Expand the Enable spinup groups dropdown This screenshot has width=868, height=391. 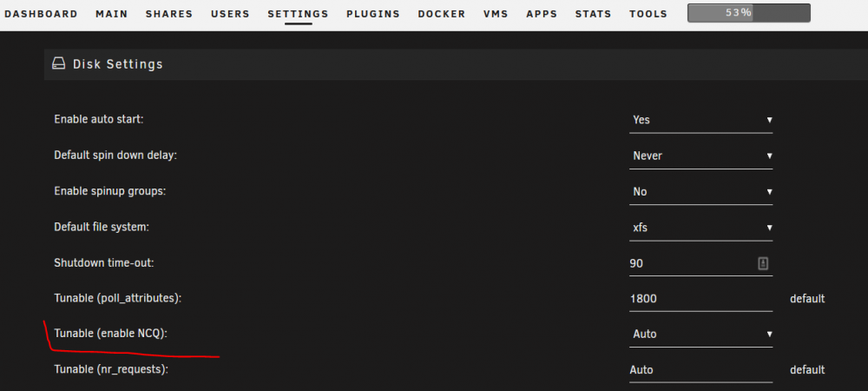[x=700, y=192]
